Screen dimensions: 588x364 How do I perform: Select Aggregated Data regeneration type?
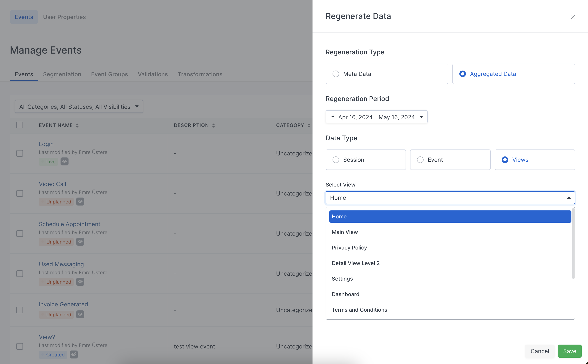[x=514, y=74]
